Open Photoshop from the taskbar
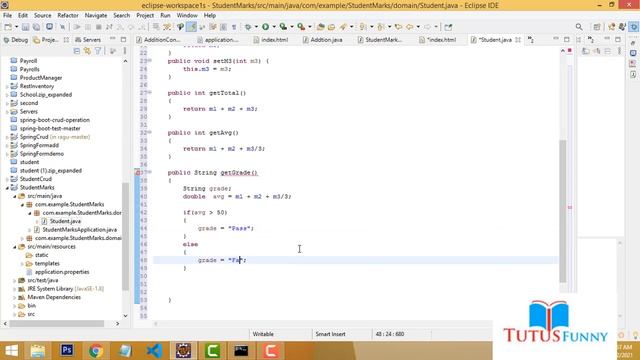Viewport: 640px width, 360px height. pos(67,350)
